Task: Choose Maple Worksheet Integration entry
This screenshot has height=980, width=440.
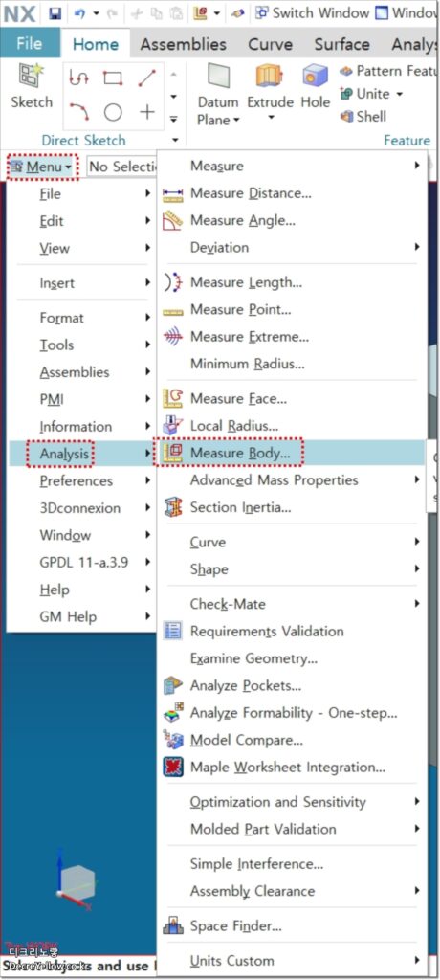Action: point(292,767)
